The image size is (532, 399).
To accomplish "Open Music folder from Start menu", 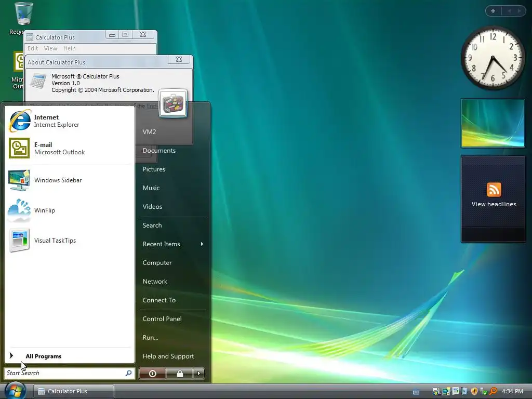I will (151, 188).
